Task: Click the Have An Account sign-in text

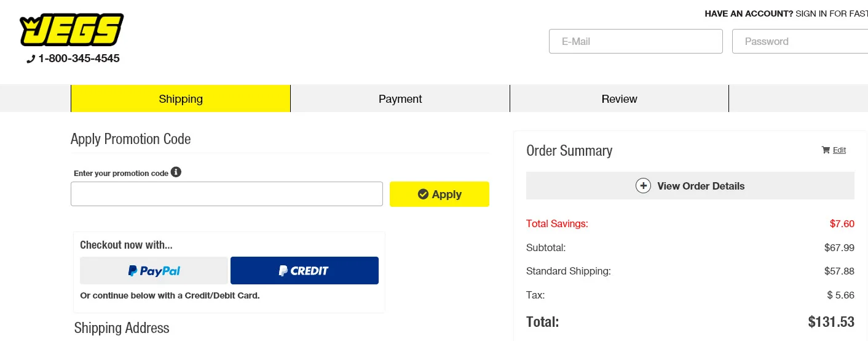Action: [x=786, y=14]
